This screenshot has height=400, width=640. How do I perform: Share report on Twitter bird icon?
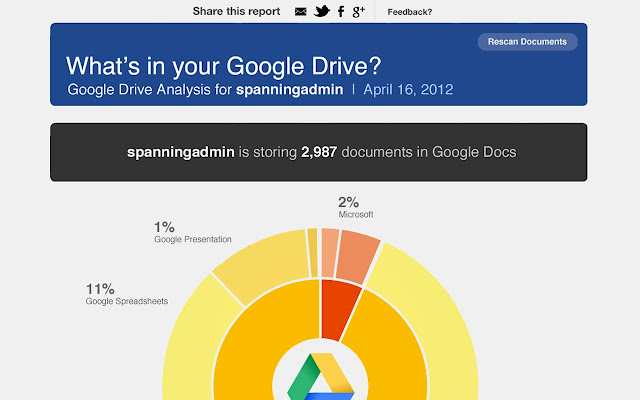pyautogui.click(x=322, y=11)
